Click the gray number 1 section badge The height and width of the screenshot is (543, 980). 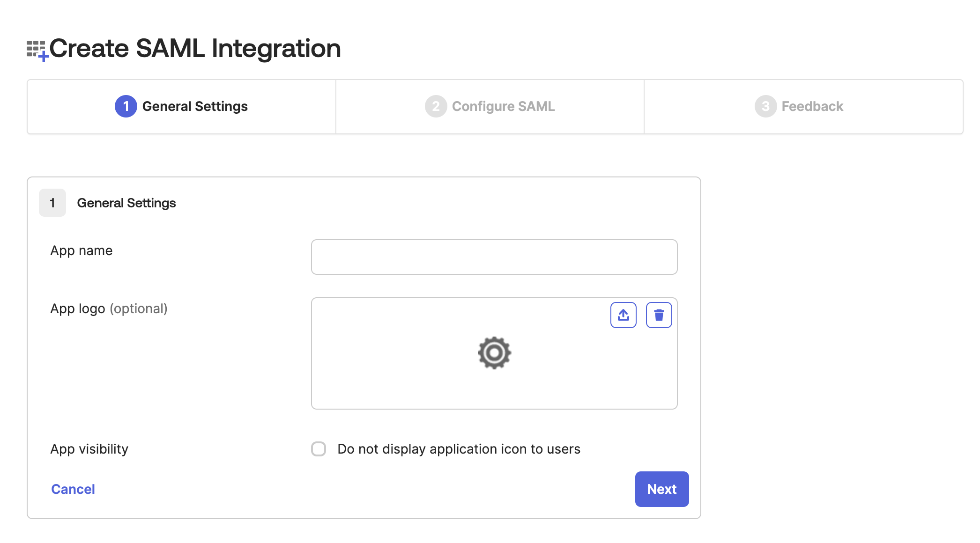52,203
